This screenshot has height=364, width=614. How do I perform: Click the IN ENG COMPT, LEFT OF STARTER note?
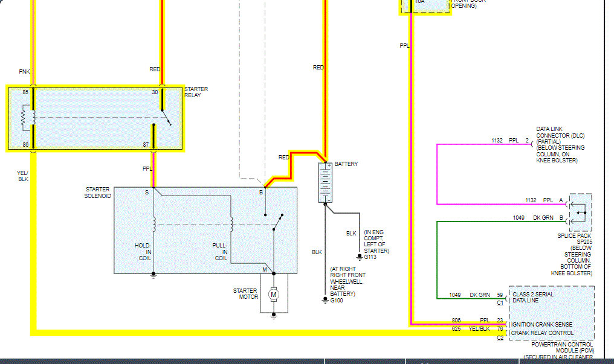pos(376,241)
